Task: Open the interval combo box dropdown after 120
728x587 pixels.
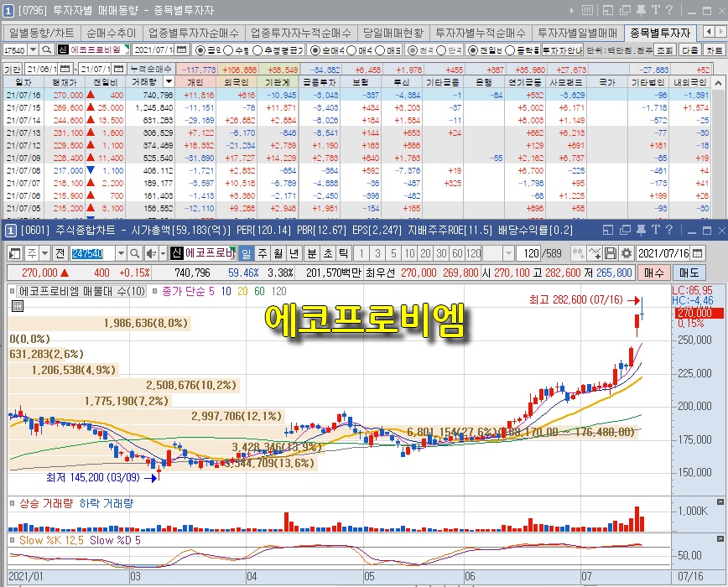Action: (x=508, y=253)
